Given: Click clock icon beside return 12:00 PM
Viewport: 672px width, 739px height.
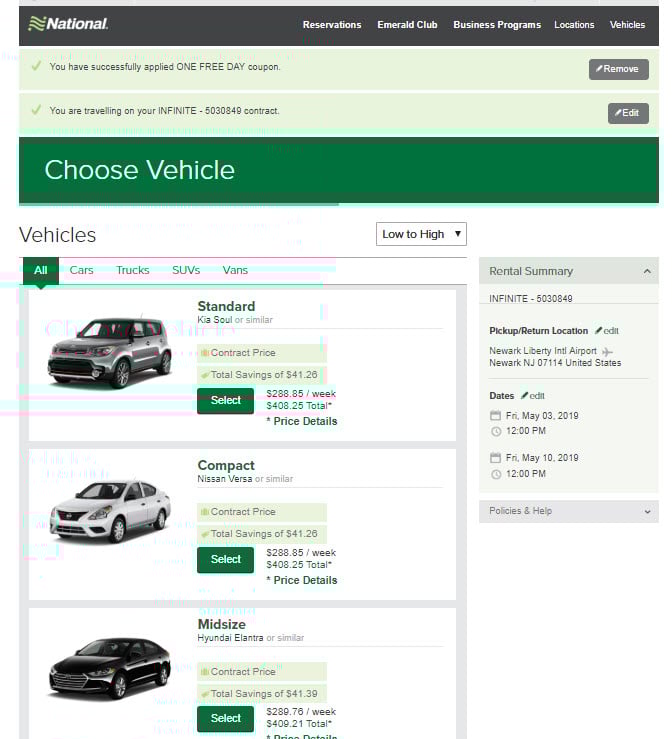Looking at the screenshot, I should (496, 474).
